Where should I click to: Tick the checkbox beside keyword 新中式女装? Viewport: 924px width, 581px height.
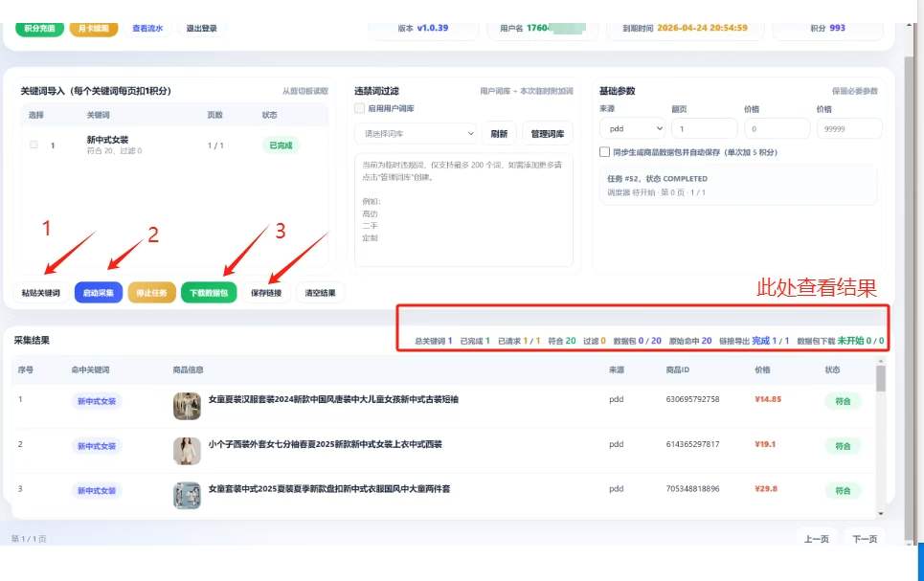tap(34, 145)
